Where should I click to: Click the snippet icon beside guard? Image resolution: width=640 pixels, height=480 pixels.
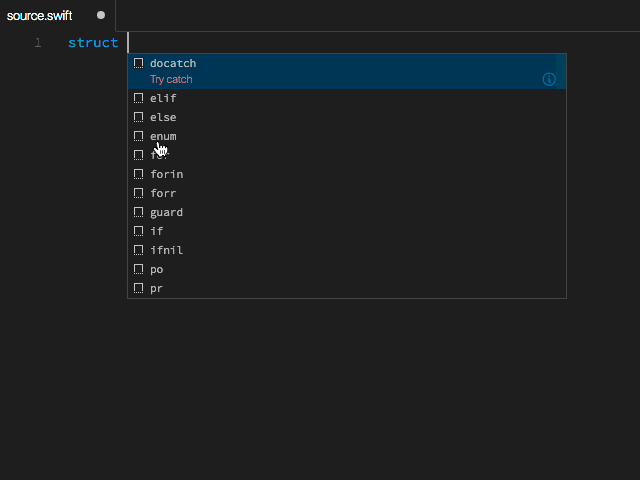point(139,212)
